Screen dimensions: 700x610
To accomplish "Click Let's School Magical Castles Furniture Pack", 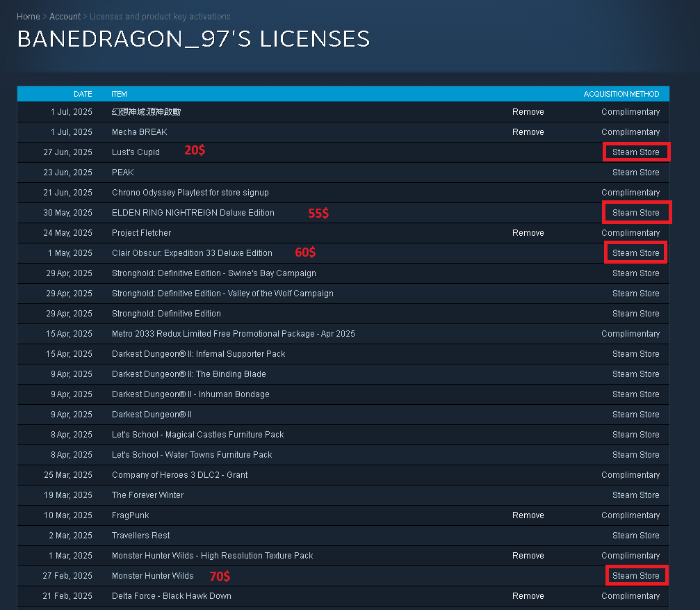I will [198, 435].
